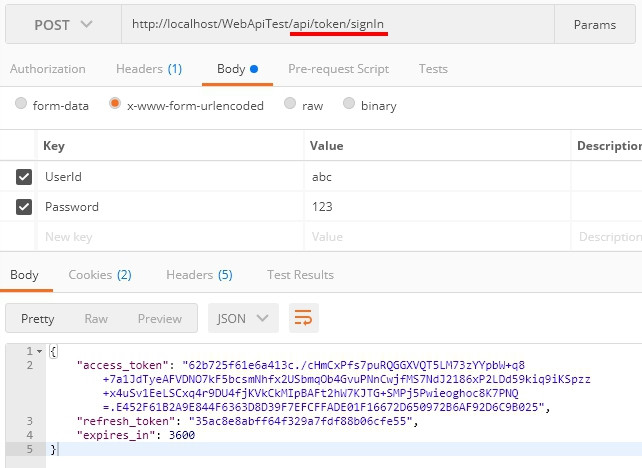Viewport: 642px width, 468px height.
Task: Select the response Body tab
Action: 25,275
